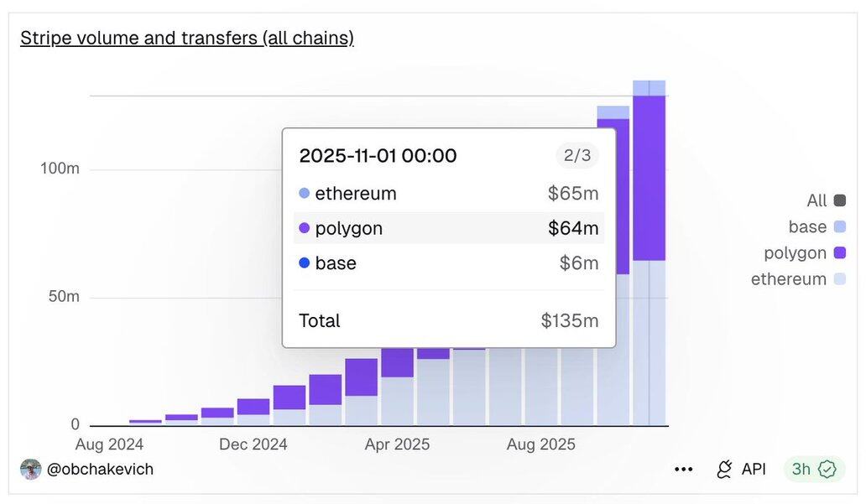Screen dimensions: 866x504
Task: Click the purple polygon segment of the last bar
Action: (649, 178)
